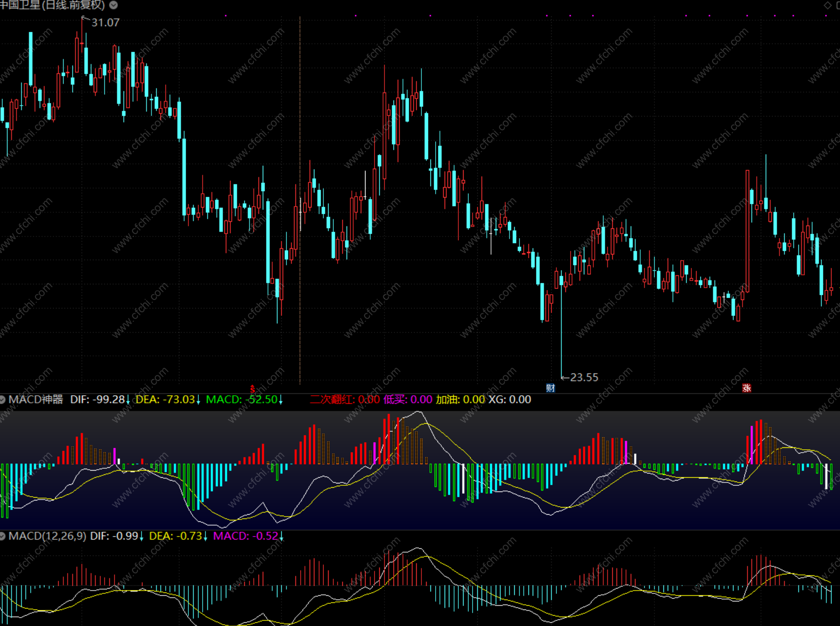The width and height of the screenshot is (840, 626).
Task: Select the MACD神器 indicator name
Action: click(x=36, y=399)
